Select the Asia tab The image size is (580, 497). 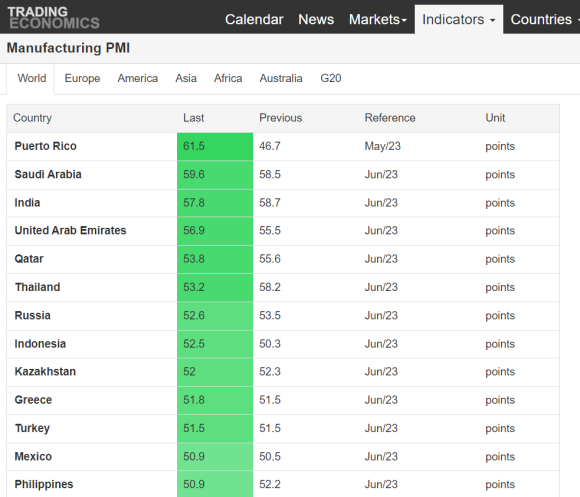(186, 78)
